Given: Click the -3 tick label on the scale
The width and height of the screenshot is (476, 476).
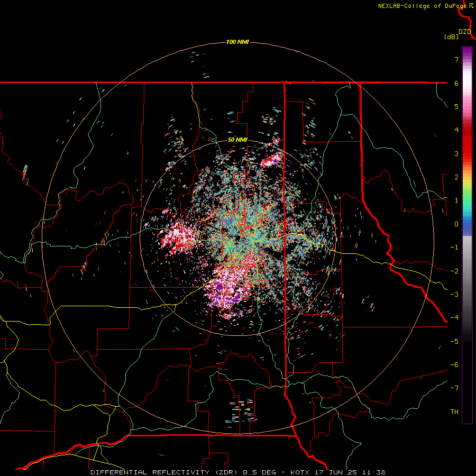Looking at the screenshot, I should tap(454, 295).
